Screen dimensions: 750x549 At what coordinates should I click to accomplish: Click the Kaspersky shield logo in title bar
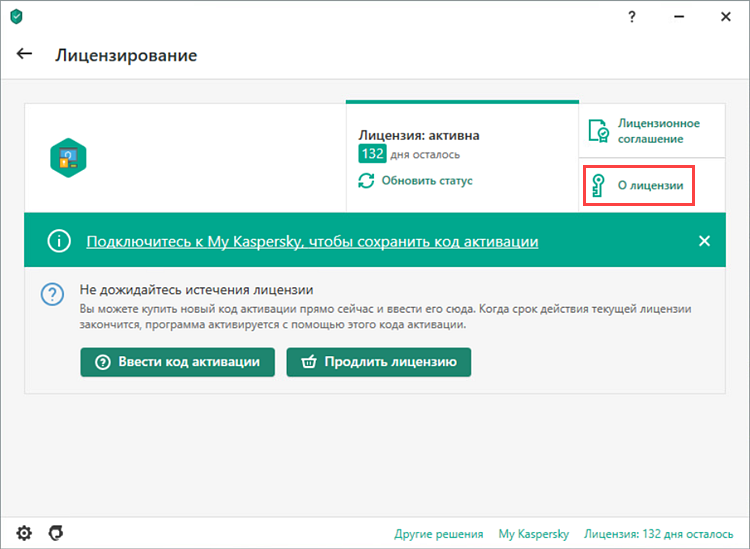click(16, 17)
